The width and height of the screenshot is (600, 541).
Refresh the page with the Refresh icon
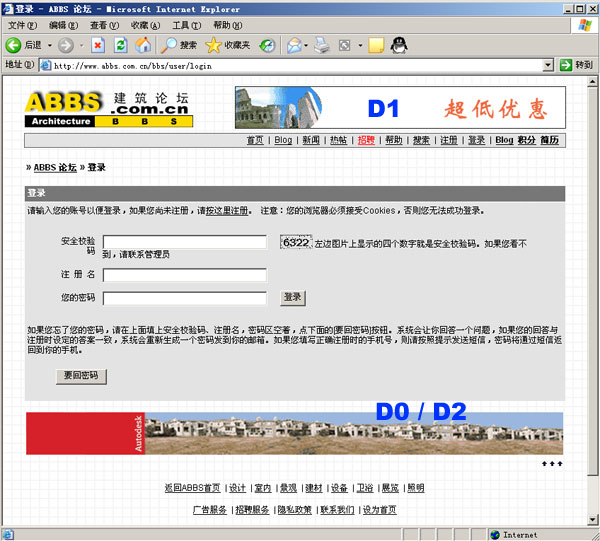click(x=120, y=45)
